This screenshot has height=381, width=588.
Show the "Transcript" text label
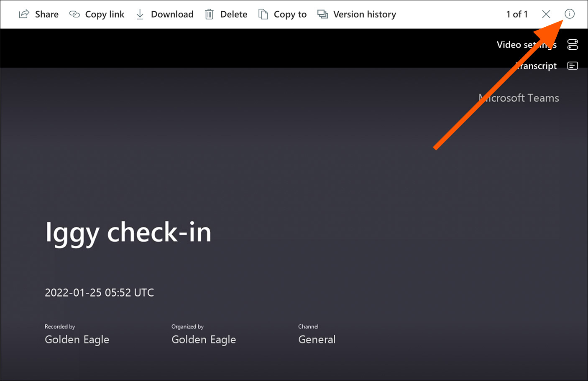tap(537, 66)
